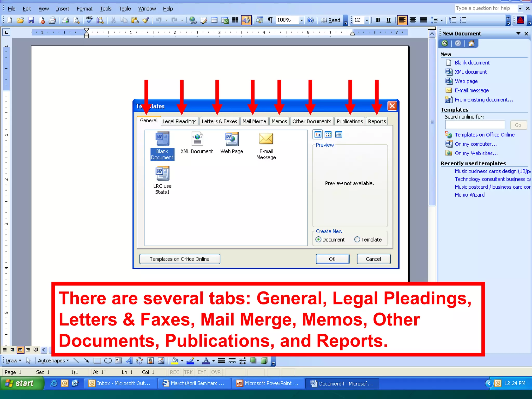
Task: Open the AutoShapes menu on Draw toolbar
Action: pyautogui.click(x=54, y=361)
